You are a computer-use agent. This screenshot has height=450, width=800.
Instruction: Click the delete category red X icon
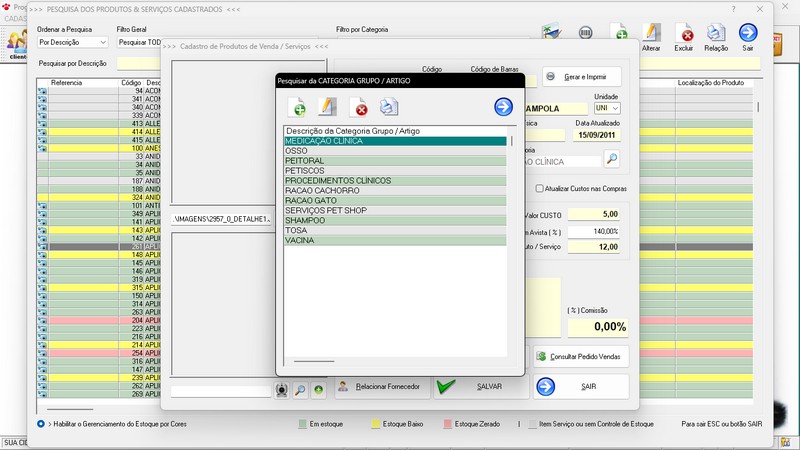coord(358,108)
